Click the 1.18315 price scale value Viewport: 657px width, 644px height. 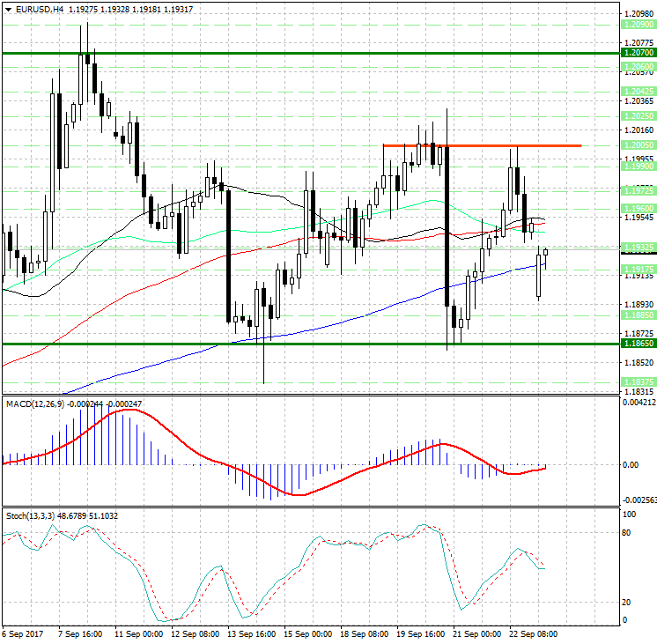639,391
